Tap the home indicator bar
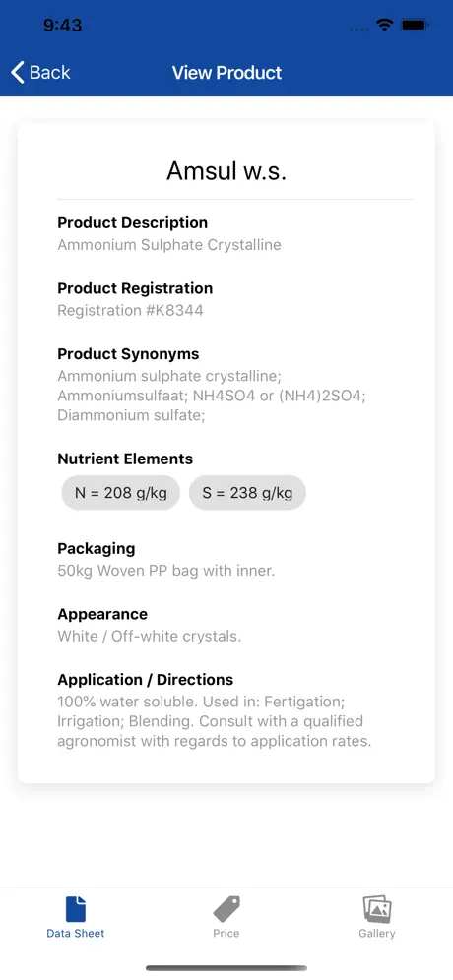This screenshot has width=453, height=980. [x=226, y=968]
